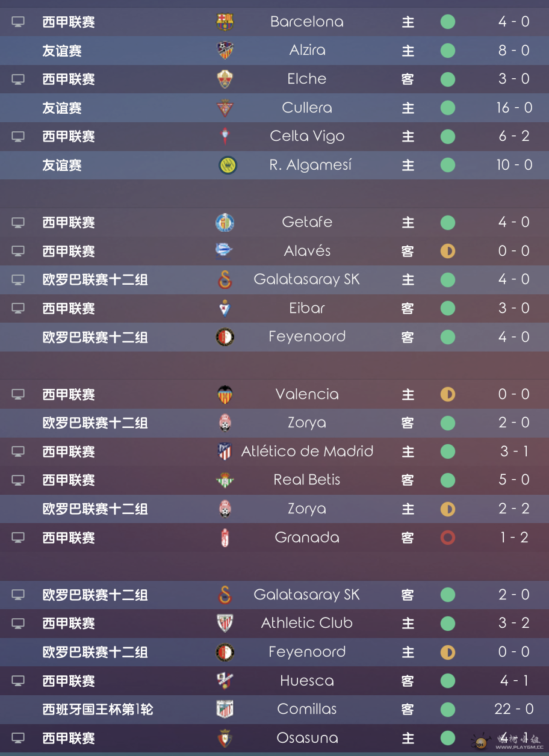Click the Galatasaray SK crest in the 4 - 0 row
Image resolution: width=549 pixels, height=756 pixels.
coord(225,280)
